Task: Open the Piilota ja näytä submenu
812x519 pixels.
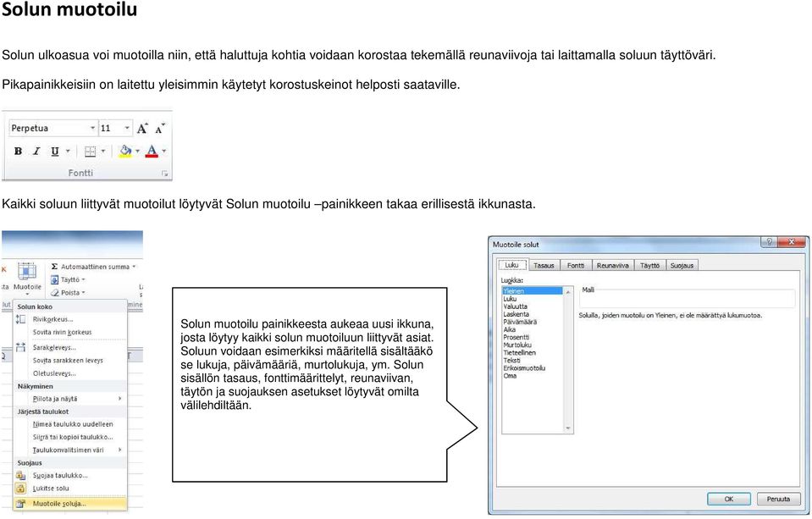Action: [x=70, y=399]
